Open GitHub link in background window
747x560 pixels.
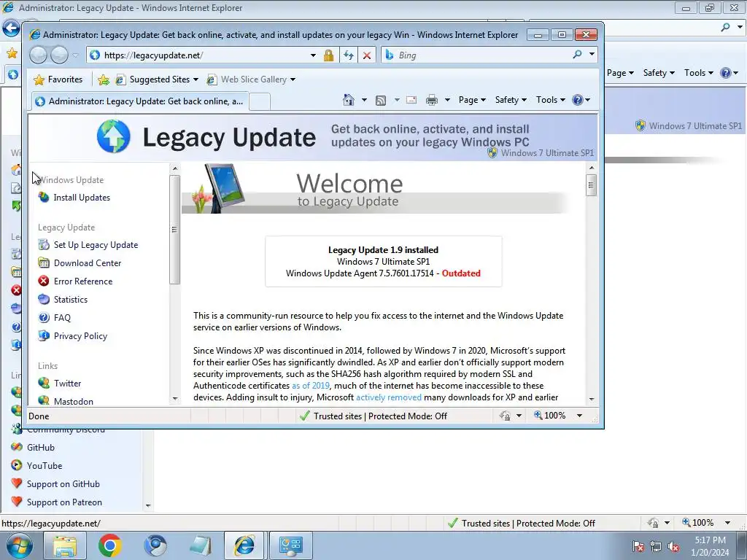41,448
